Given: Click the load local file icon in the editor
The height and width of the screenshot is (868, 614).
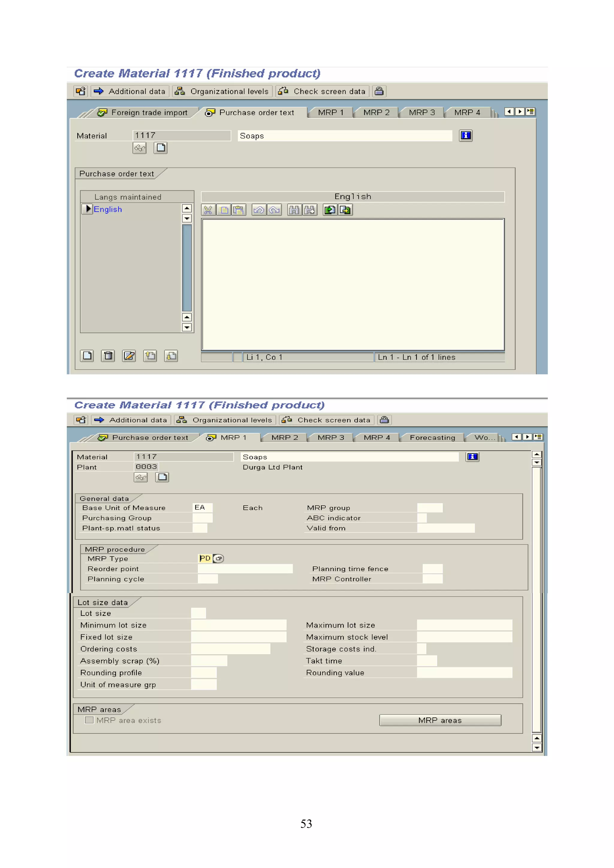Looking at the screenshot, I should 330,210.
